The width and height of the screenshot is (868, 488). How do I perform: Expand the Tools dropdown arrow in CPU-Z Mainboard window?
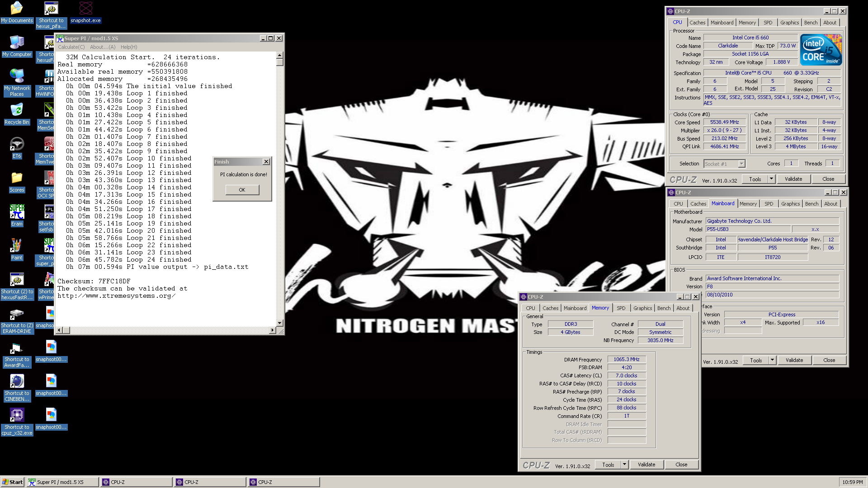[772, 360]
